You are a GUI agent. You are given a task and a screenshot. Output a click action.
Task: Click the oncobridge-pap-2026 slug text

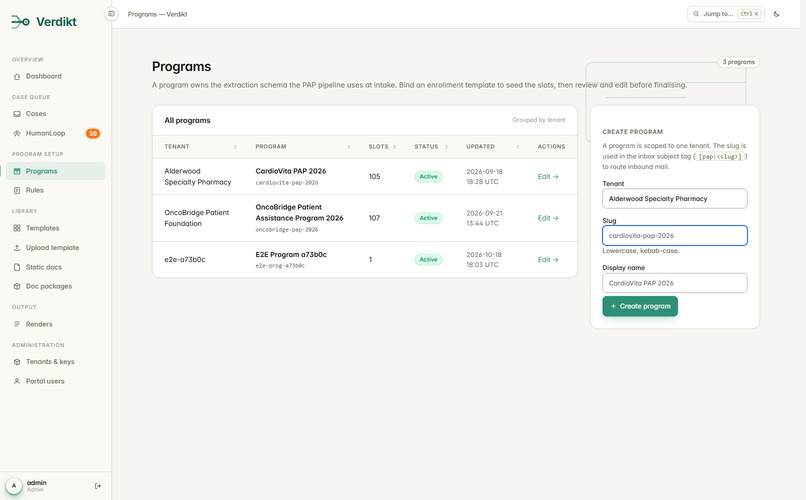point(287,230)
